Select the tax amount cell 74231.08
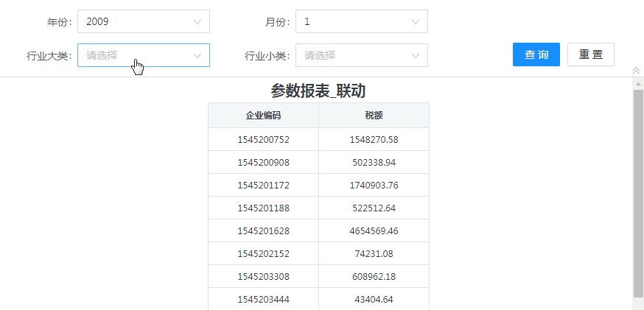 click(x=374, y=253)
